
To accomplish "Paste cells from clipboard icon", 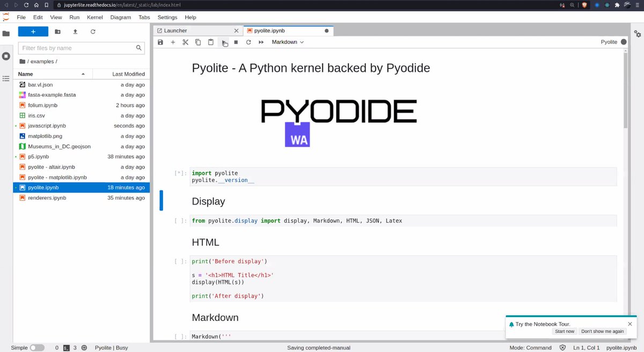I will tap(210, 42).
